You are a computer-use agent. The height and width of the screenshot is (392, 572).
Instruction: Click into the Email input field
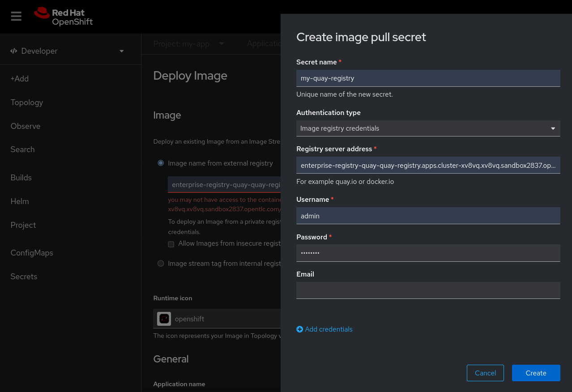428,290
